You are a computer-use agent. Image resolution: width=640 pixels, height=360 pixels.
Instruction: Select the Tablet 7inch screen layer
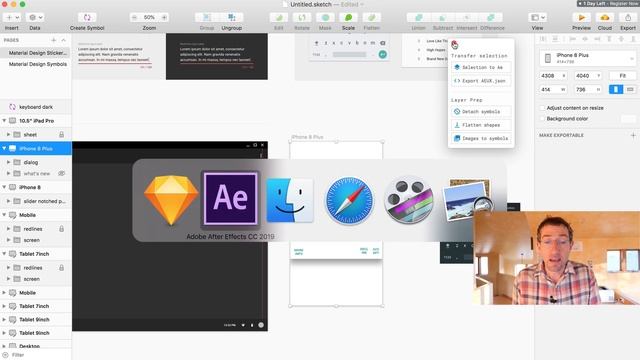36,279
